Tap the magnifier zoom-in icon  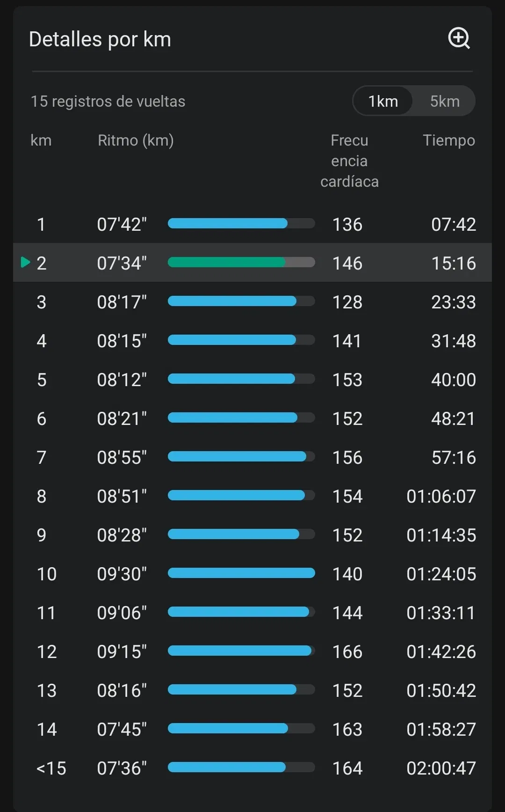(x=459, y=38)
